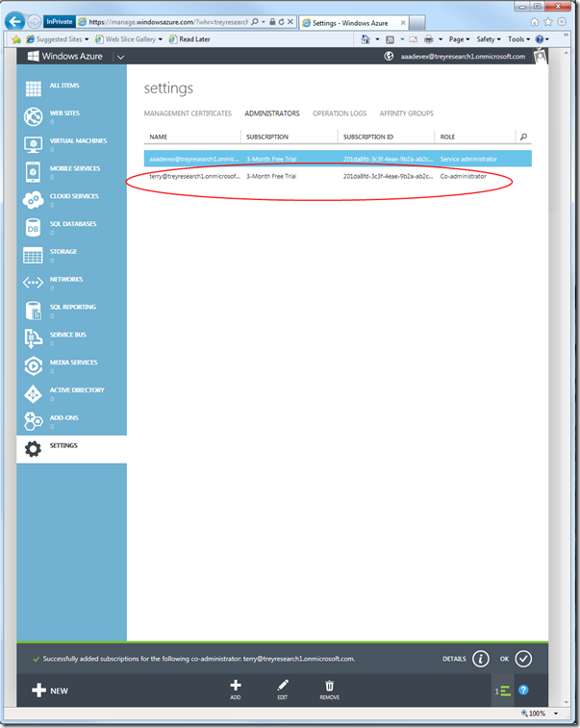580x728 pixels.
Task: Refresh the page in address bar
Action: [x=281, y=22]
